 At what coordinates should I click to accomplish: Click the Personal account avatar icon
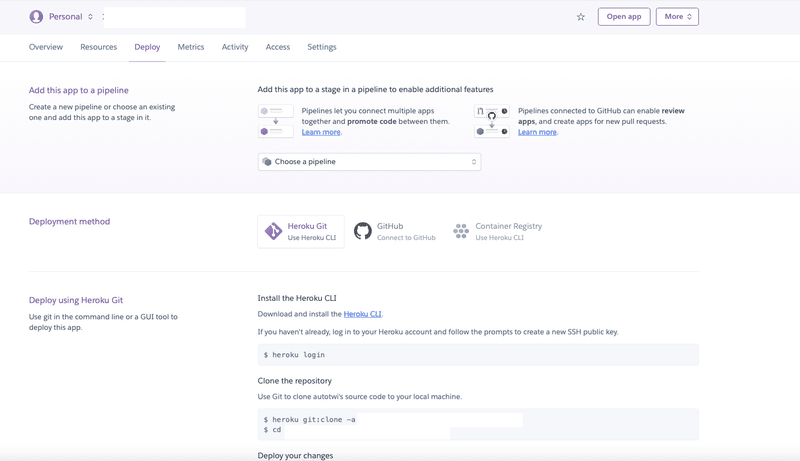pyautogui.click(x=36, y=17)
